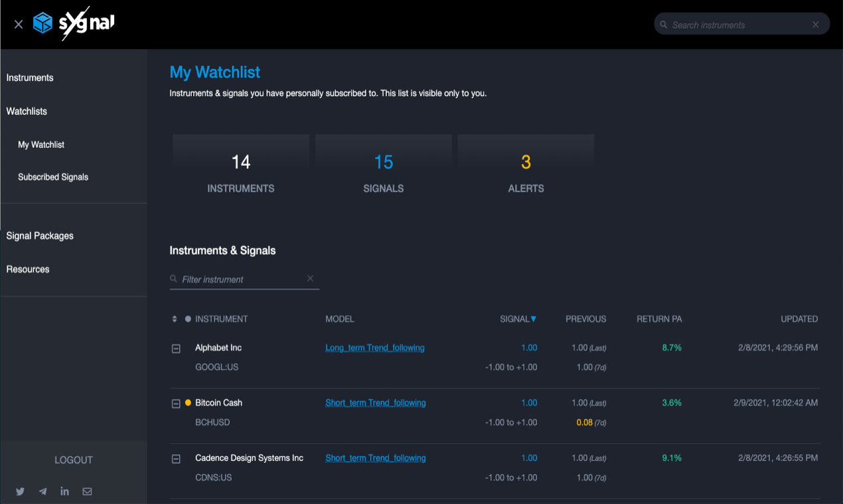Sort by PREVIOUS column
The width and height of the screenshot is (843, 504).
click(585, 319)
